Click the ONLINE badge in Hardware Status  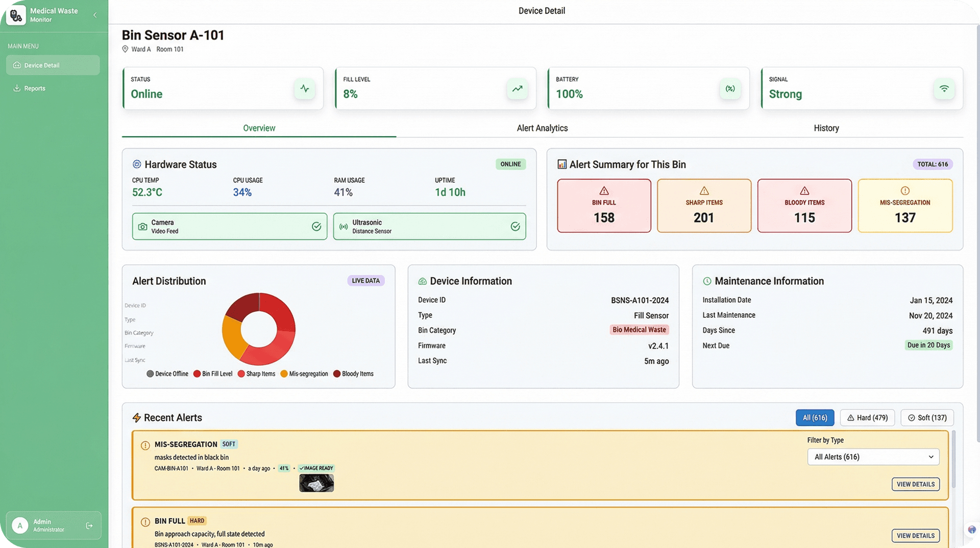(x=510, y=164)
